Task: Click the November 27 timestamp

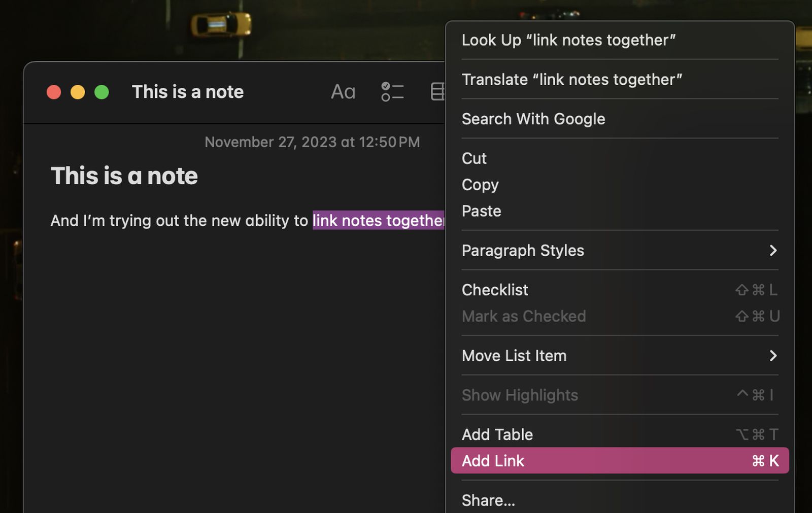Action: click(312, 142)
